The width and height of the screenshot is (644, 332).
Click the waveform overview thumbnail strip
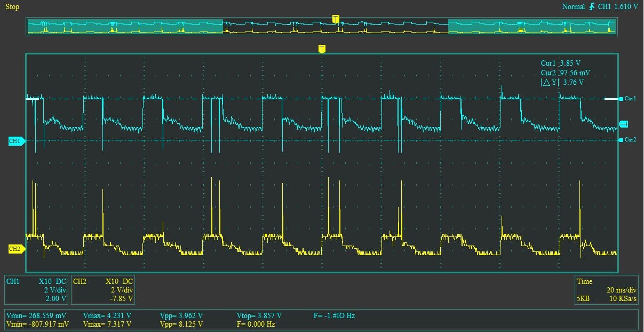point(322,27)
